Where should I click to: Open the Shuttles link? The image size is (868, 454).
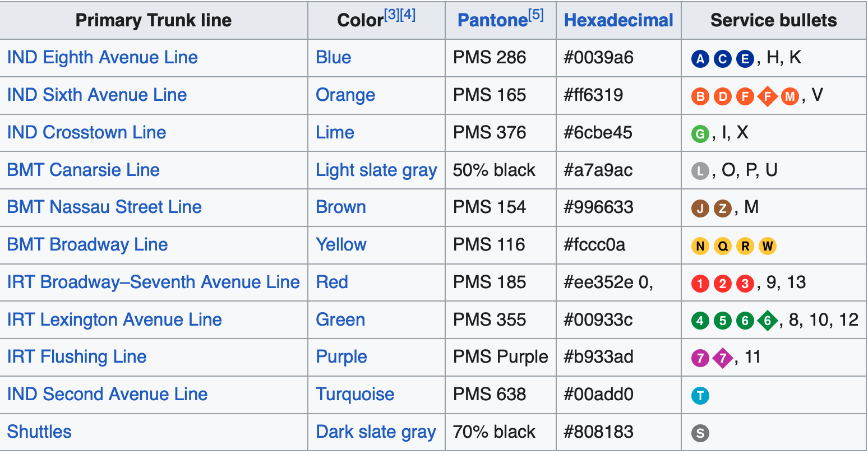point(39,432)
